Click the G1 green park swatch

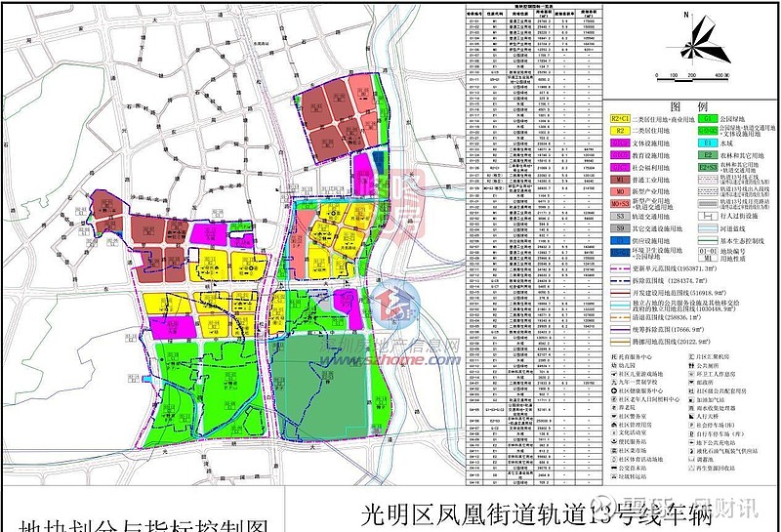(x=707, y=119)
